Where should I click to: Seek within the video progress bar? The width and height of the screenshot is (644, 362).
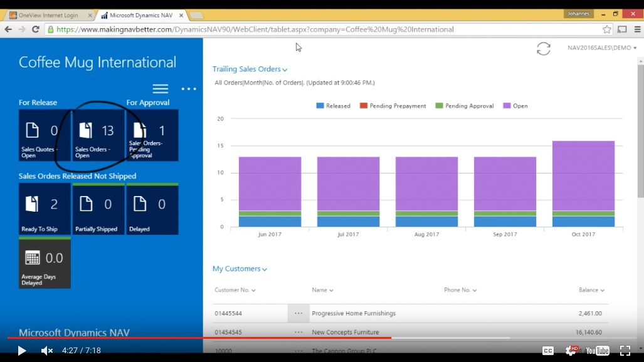click(x=322, y=338)
